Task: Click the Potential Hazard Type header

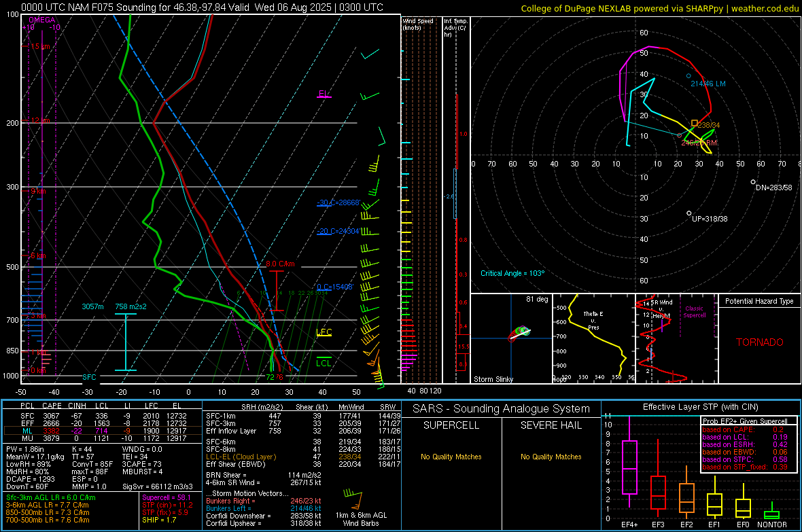Action: pyautogui.click(x=759, y=301)
